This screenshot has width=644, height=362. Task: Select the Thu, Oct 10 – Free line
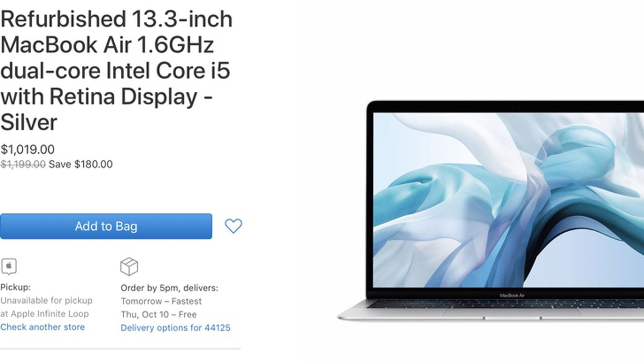pyautogui.click(x=159, y=315)
